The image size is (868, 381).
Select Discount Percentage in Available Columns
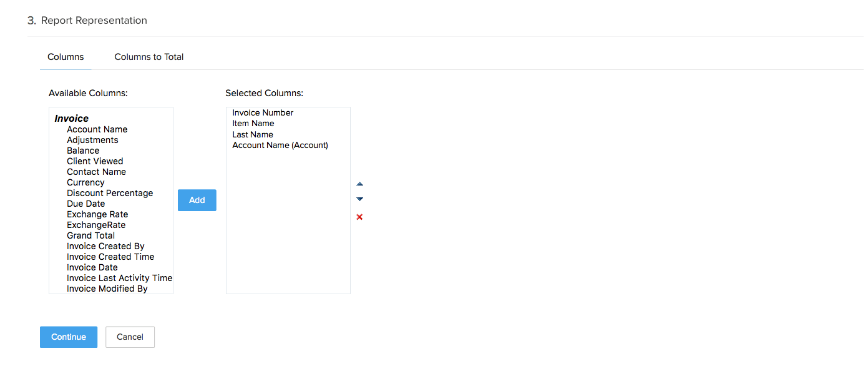click(110, 193)
